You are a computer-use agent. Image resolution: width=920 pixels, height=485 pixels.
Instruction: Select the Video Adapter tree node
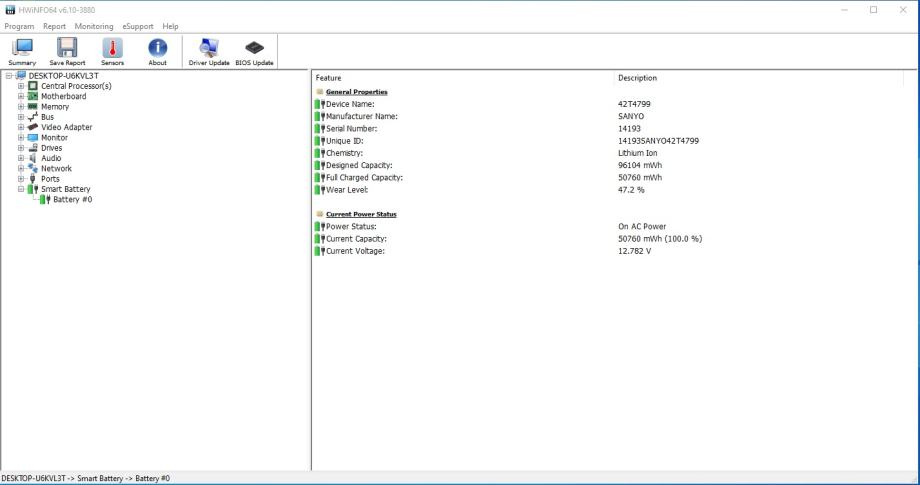(66, 127)
